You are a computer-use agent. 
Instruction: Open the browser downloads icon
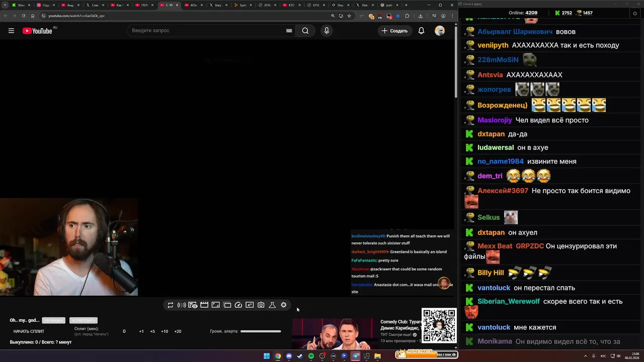pyautogui.click(x=421, y=16)
